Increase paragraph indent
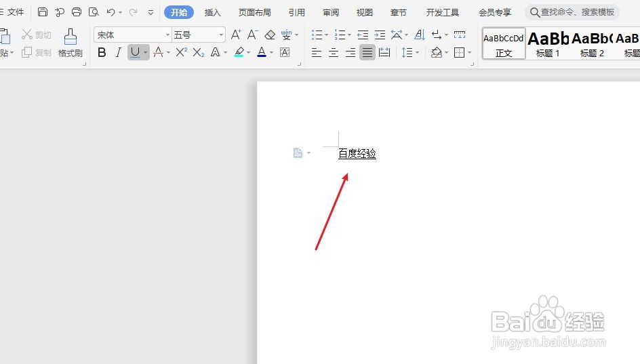Image resolution: width=640 pixels, height=364 pixels. 380,35
